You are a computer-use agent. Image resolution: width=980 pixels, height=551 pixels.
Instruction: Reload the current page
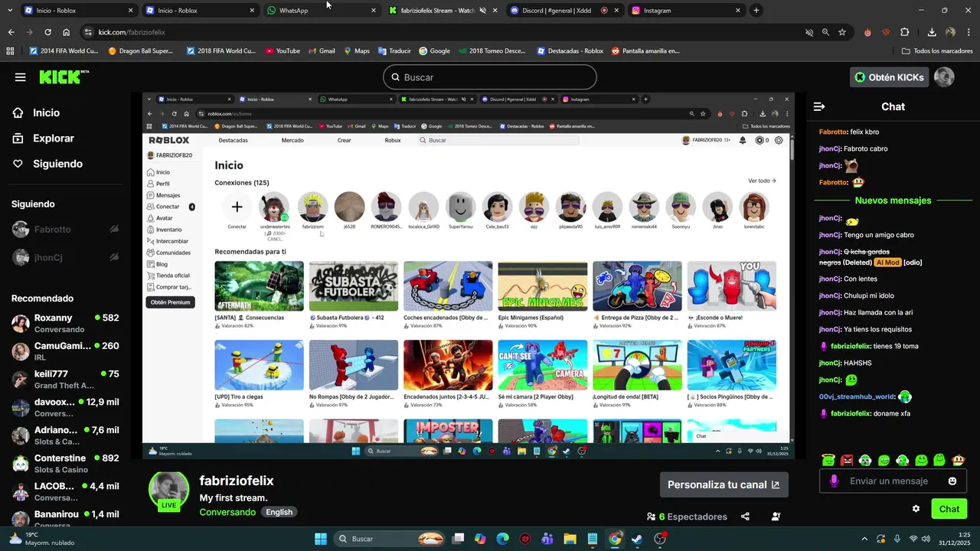coord(47,32)
